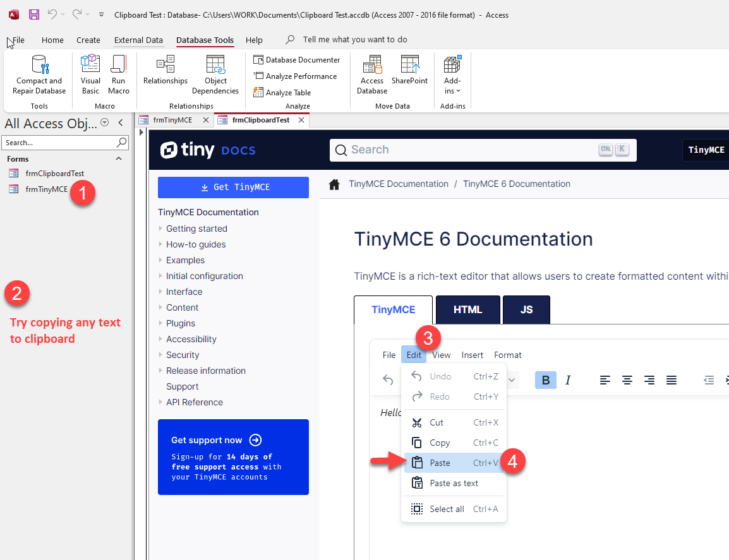Collapse the navigation pane with the shutter arrow
Viewport: 729px width, 560px height.
[121, 122]
